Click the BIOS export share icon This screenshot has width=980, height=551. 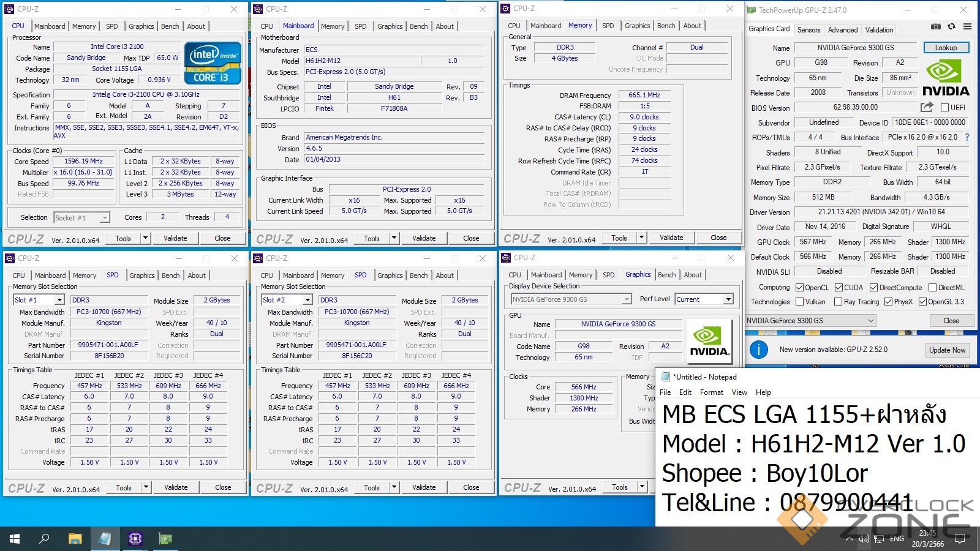tap(927, 107)
